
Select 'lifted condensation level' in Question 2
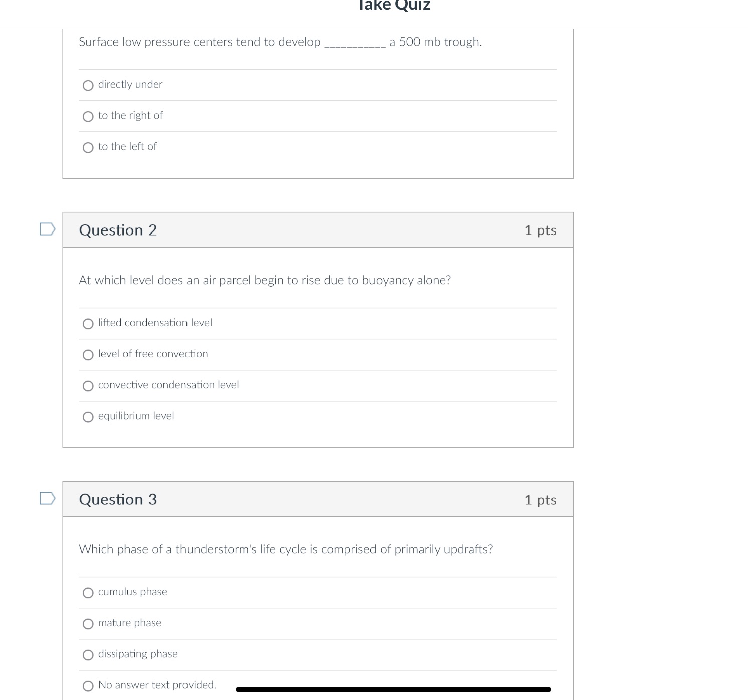(88, 324)
